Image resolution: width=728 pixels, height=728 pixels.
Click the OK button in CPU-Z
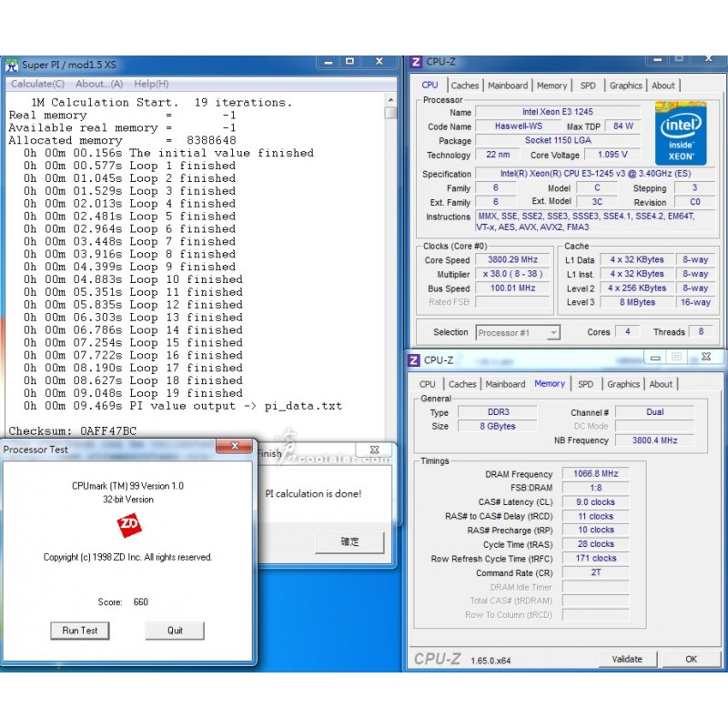click(x=691, y=659)
